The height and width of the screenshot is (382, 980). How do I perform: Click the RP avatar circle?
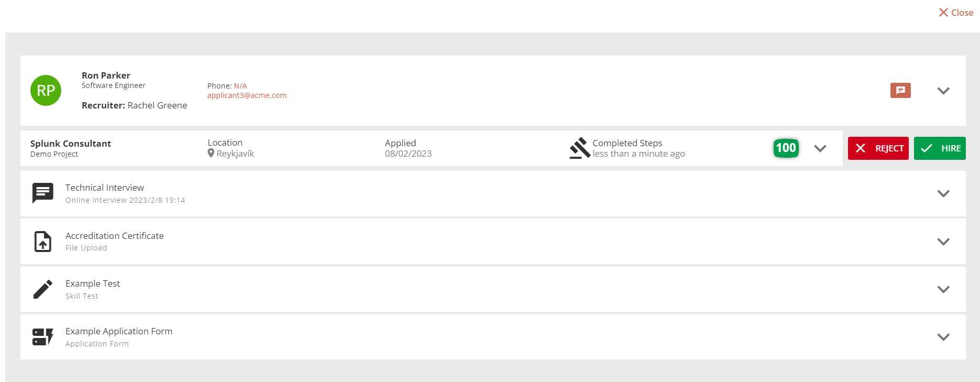46,90
